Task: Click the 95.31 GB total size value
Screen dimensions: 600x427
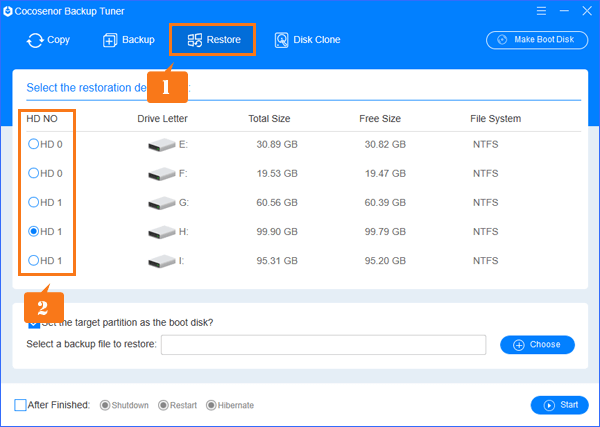Action: tap(277, 261)
